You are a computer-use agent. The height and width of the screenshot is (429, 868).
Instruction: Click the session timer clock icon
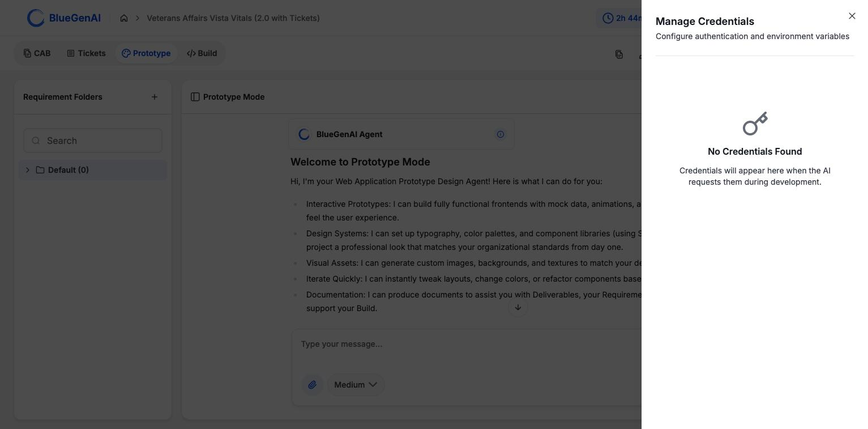click(608, 18)
